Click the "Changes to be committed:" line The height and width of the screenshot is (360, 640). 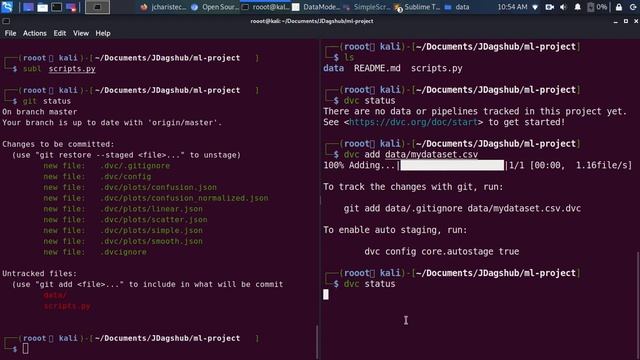click(x=58, y=144)
